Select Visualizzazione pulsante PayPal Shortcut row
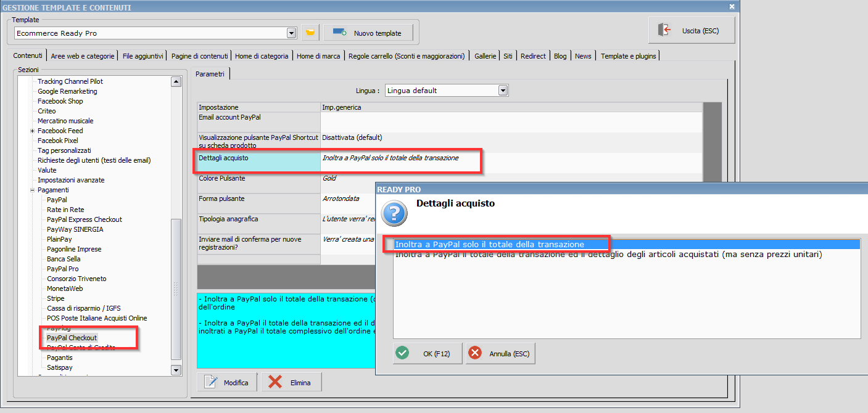The height and width of the screenshot is (413, 868). [x=450, y=142]
